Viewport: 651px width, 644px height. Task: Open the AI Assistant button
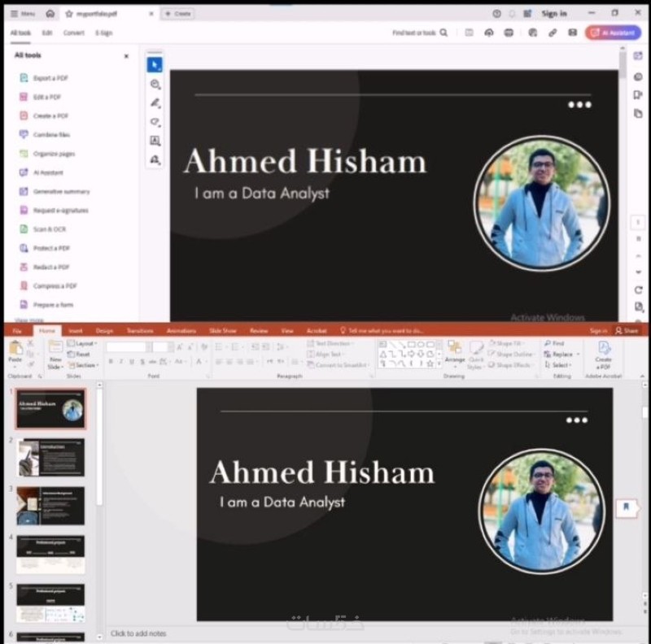click(614, 33)
